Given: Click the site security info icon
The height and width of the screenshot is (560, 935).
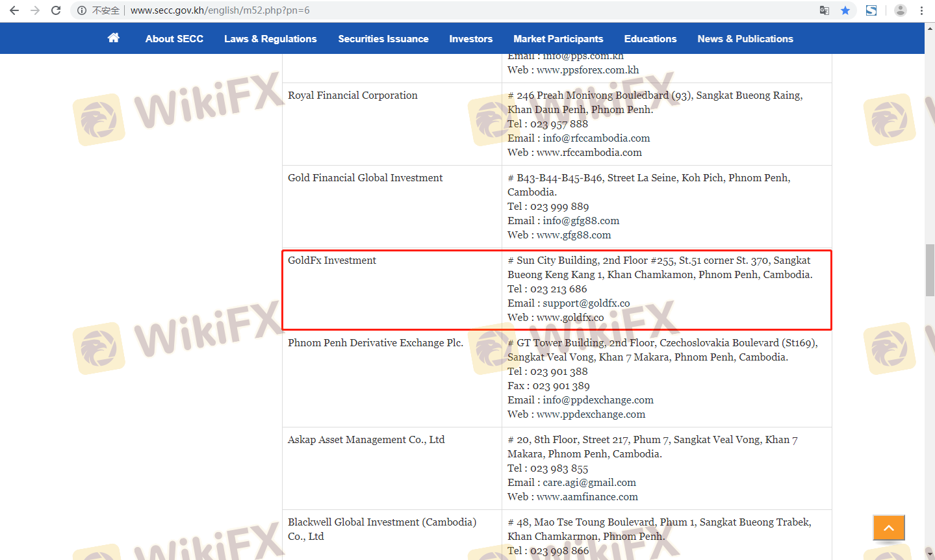Looking at the screenshot, I should (x=82, y=10).
